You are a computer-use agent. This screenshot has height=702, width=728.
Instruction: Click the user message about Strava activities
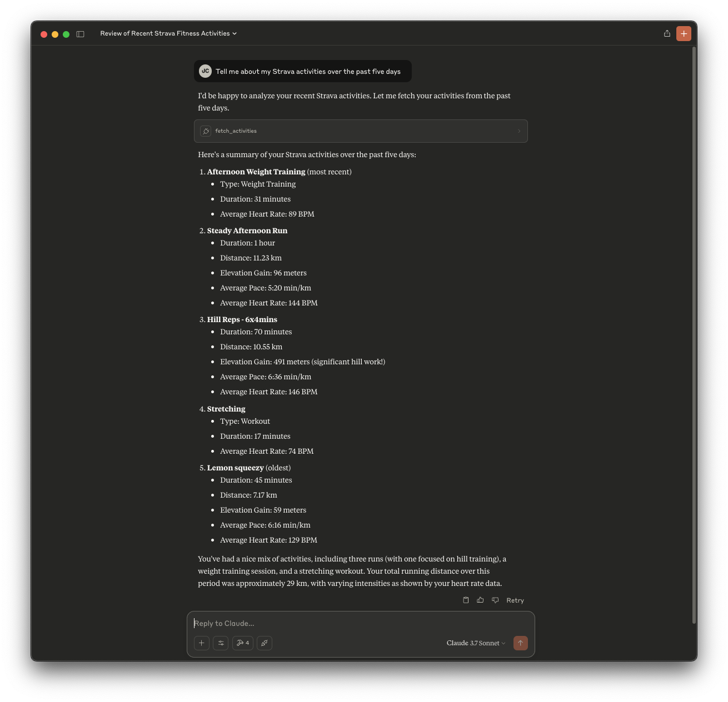308,72
